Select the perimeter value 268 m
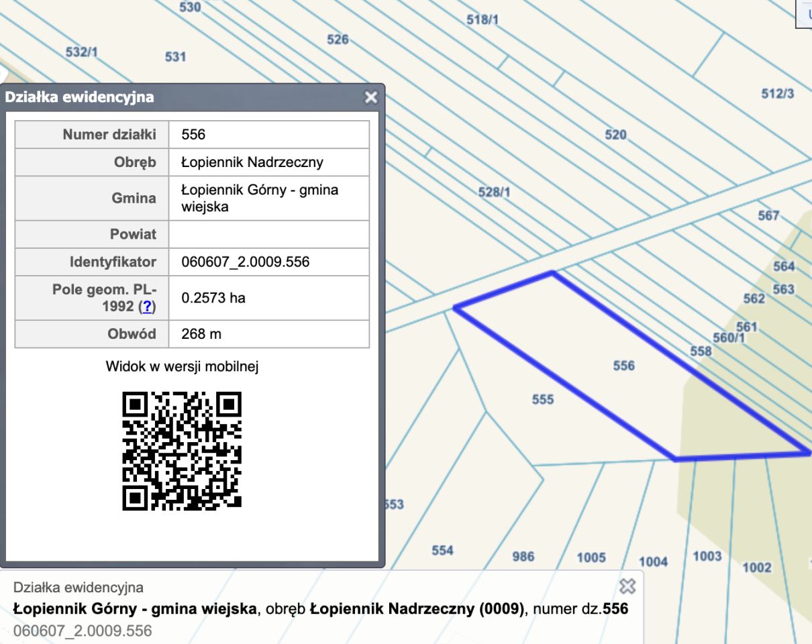Screen dimensions: 812x644 pyautogui.click(x=201, y=333)
